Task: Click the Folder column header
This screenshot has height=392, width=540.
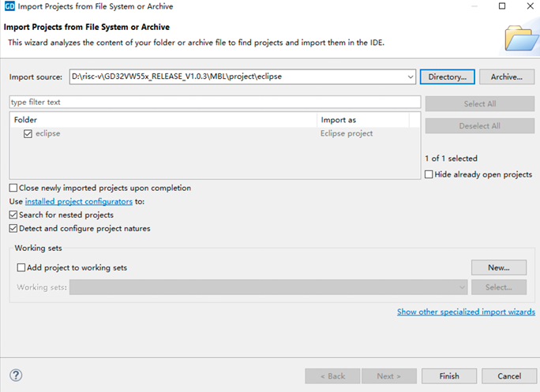Action: pos(163,120)
